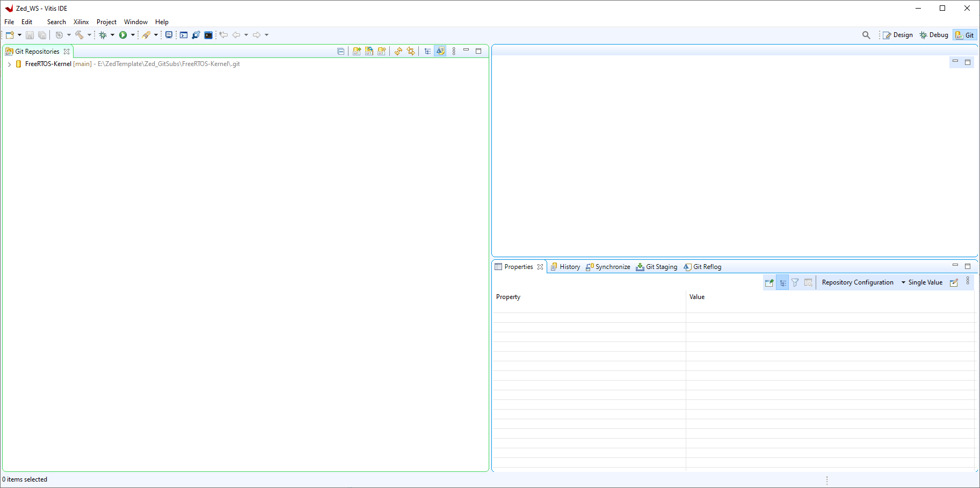Click the Last Edit Location arrow icon
Viewport: 980px width, 488px height.
click(x=224, y=35)
